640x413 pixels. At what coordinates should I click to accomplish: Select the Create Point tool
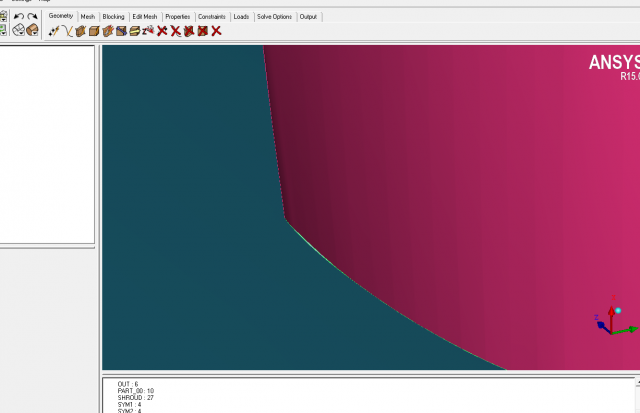[54, 31]
